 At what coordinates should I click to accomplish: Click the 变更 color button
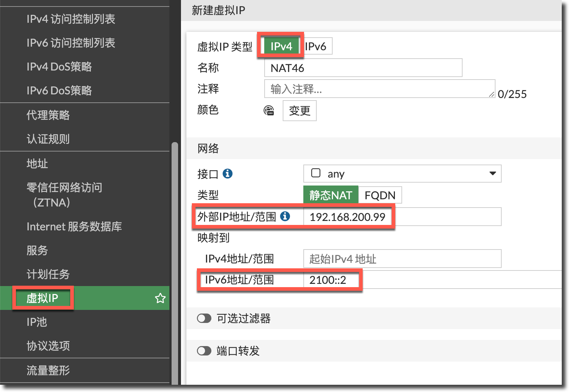click(x=299, y=111)
